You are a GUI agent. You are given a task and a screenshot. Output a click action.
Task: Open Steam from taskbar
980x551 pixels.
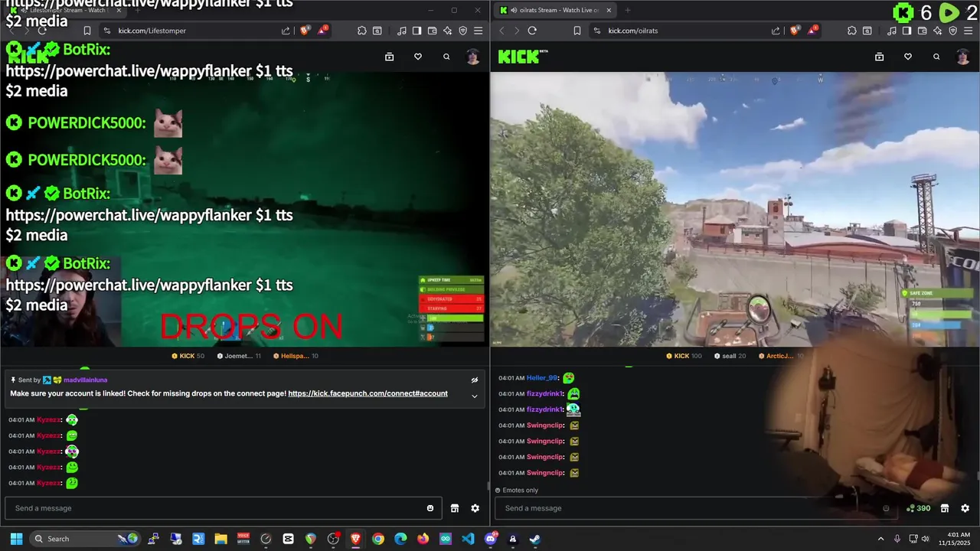(x=535, y=539)
